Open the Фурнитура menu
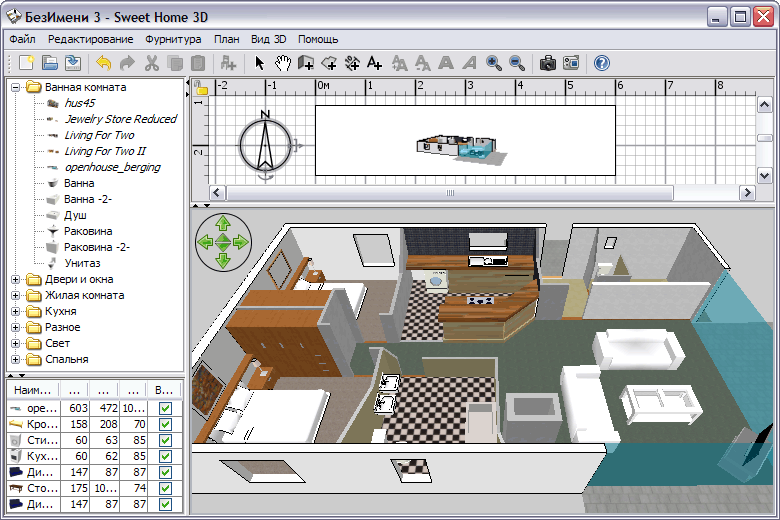 (173, 39)
